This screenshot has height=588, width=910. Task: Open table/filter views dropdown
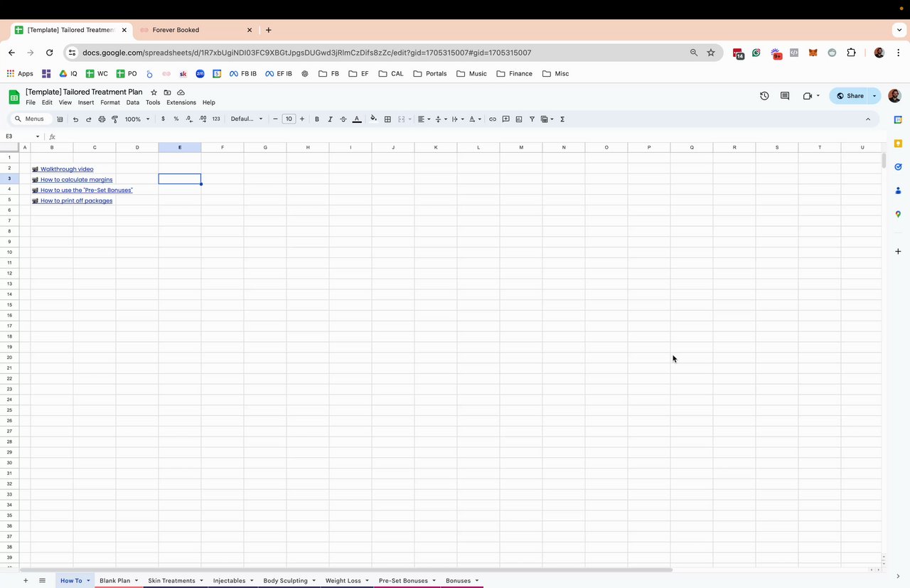pos(547,119)
